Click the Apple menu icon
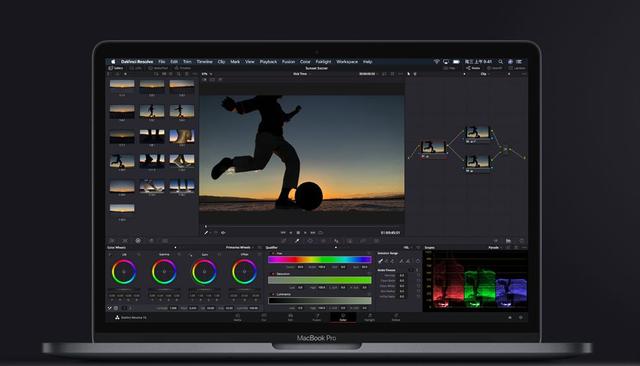This screenshot has height=366, width=640. click(113, 62)
